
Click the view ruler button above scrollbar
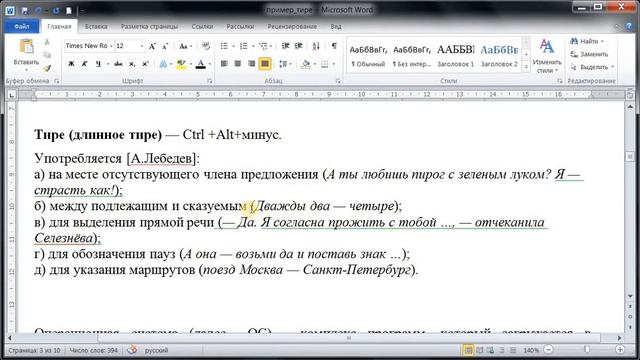point(630,95)
